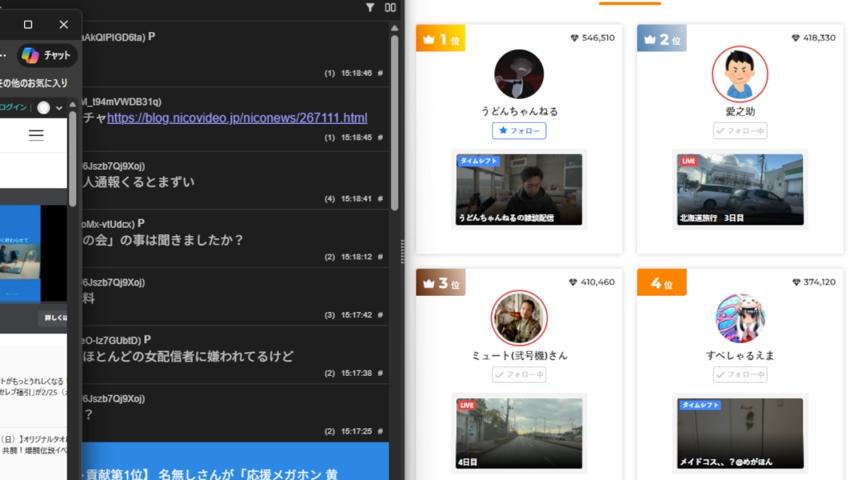Click channel name 愛之助
This screenshot has width=854, height=480.
click(740, 111)
